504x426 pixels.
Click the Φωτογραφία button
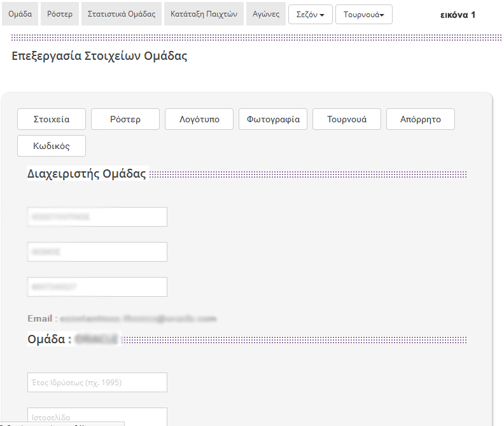(273, 119)
